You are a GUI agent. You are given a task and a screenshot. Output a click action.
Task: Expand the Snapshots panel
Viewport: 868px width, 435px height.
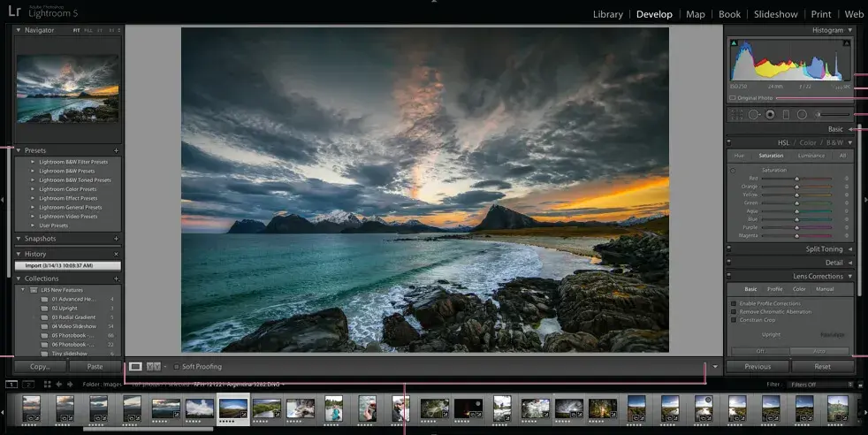tap(19, 239)
